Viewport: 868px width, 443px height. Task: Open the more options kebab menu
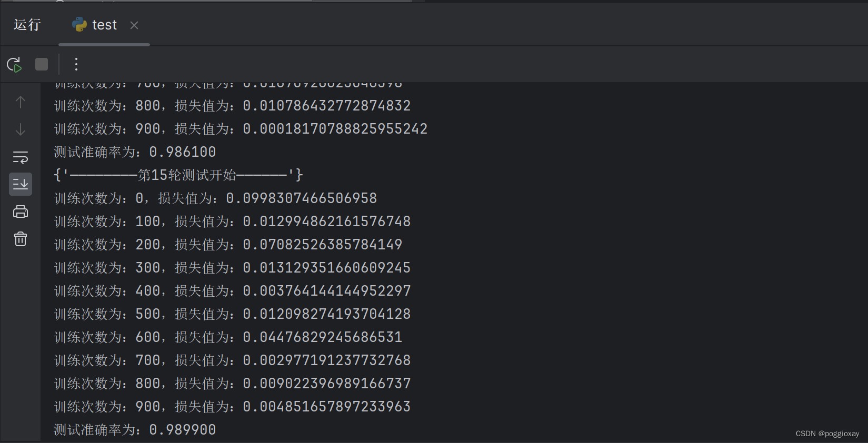point(76,64)
